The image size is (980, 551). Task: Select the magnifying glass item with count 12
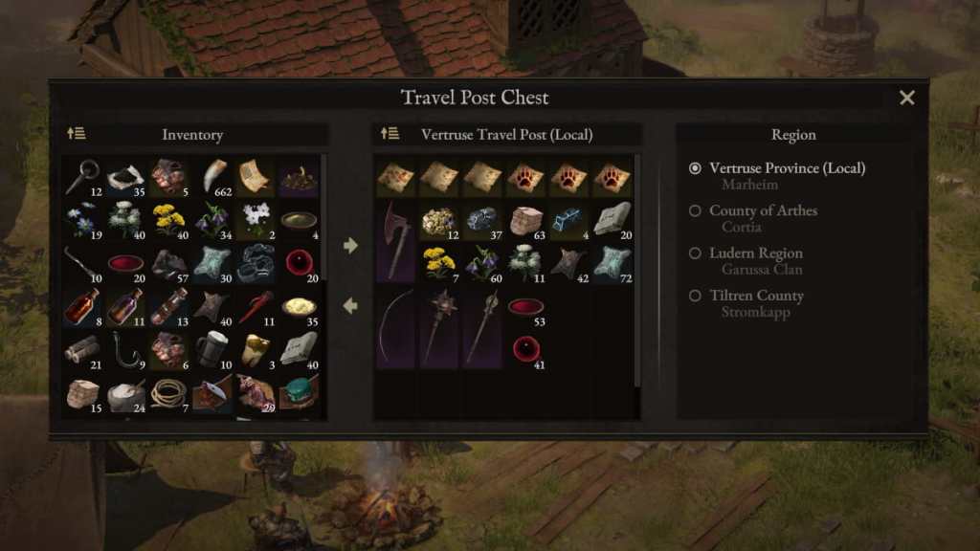click(83, 177)
